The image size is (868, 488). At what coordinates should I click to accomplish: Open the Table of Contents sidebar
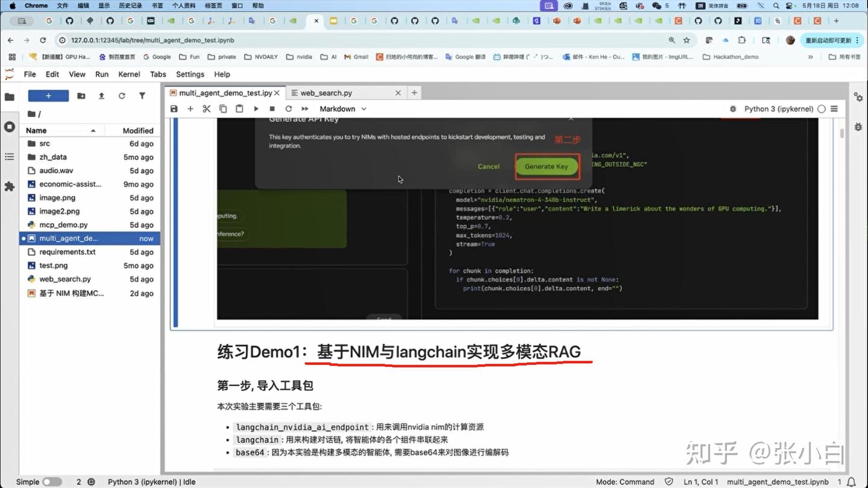[10, 157]
